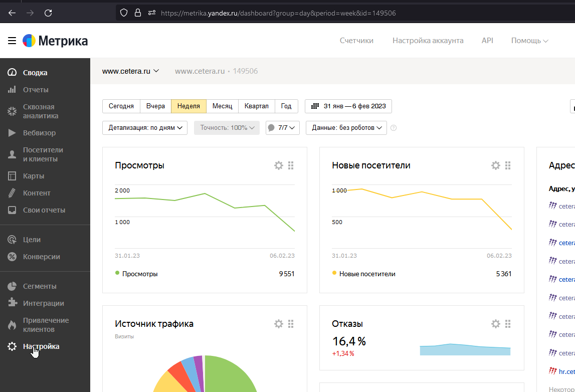575x392 pixels.
Task: Open the Данные: без роботов dropdown
Action: coord(346,128)
